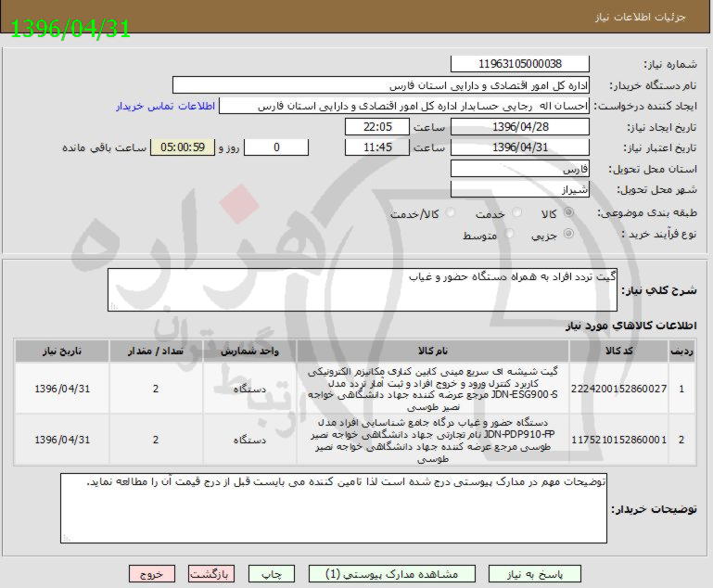Viewport: 713px width, 588px height.
Task: Click اطلاعات کالاهای مورد نیاز heading
Action: 631,326
